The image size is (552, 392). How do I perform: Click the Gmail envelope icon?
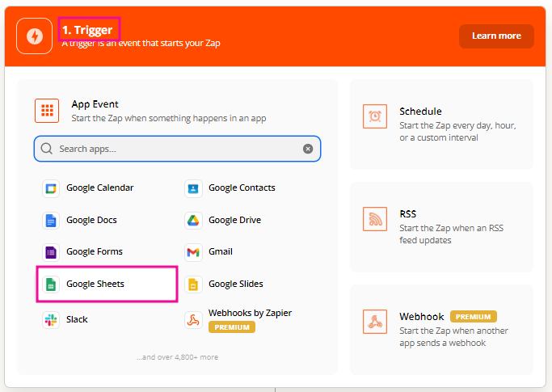point(193,252)
